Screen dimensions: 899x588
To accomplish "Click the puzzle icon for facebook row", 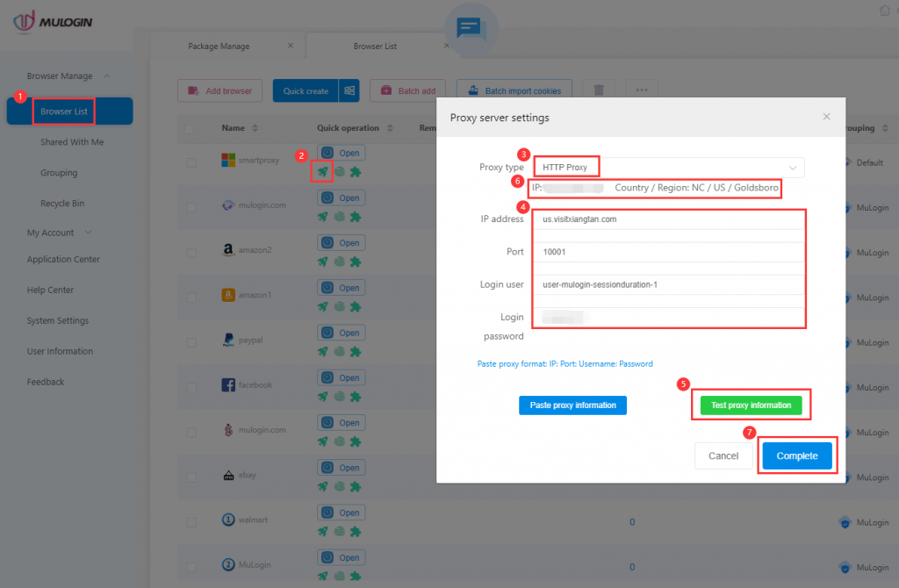I will (x=356, y=397).
